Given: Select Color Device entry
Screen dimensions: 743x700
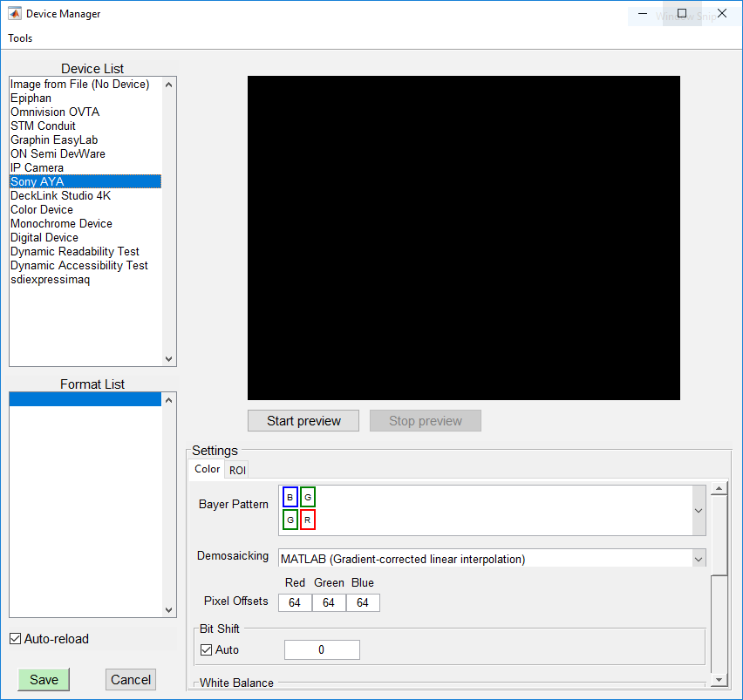Looking at the screenshot, I should click(85, 210).
